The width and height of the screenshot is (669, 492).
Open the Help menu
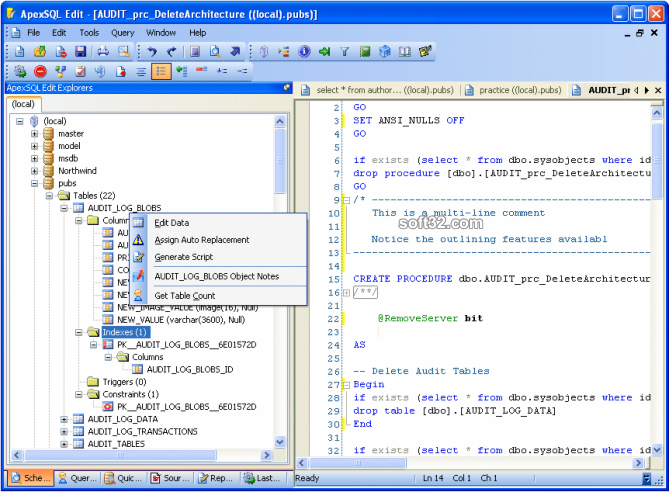(x=198, y=33)
